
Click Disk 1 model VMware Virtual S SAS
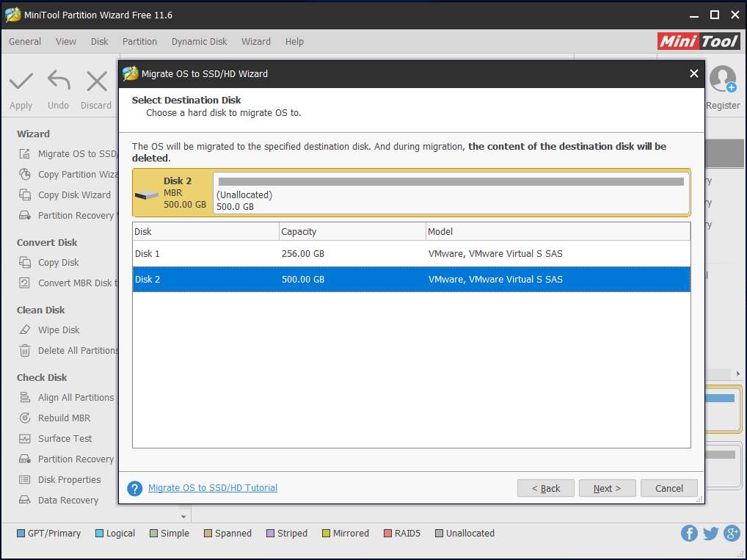[x=495, y=253]
